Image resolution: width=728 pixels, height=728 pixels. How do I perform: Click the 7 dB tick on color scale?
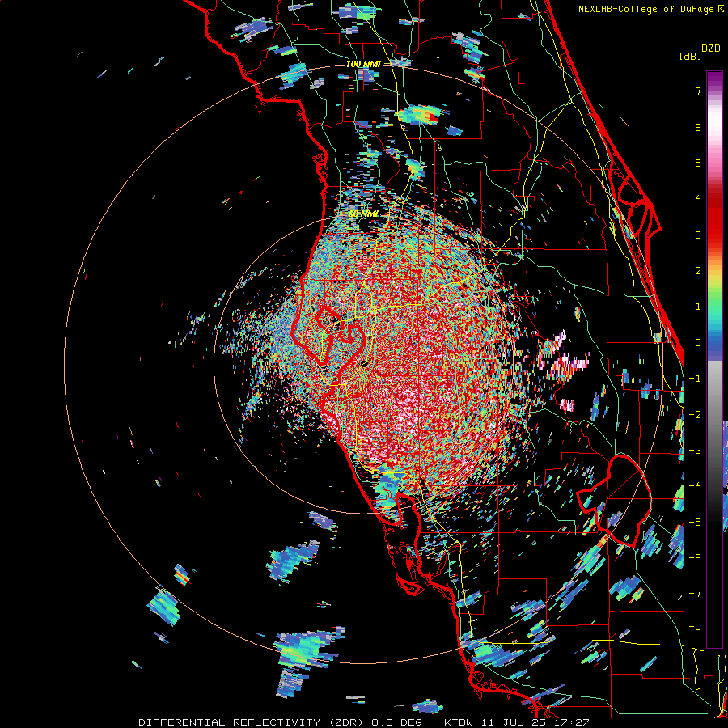coord(698,91)
